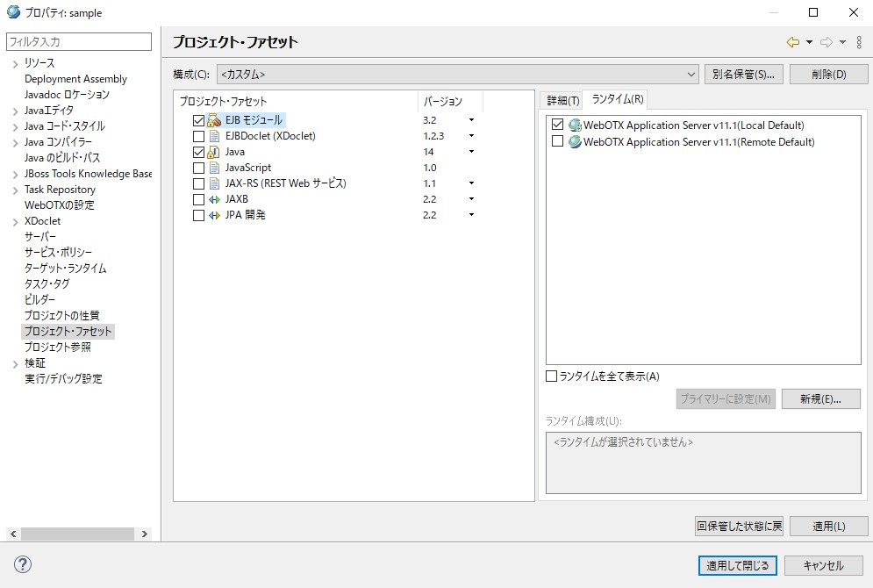Click the 適用して閉じる button
This screenshot has height=588, width=873.
[737, 565]
